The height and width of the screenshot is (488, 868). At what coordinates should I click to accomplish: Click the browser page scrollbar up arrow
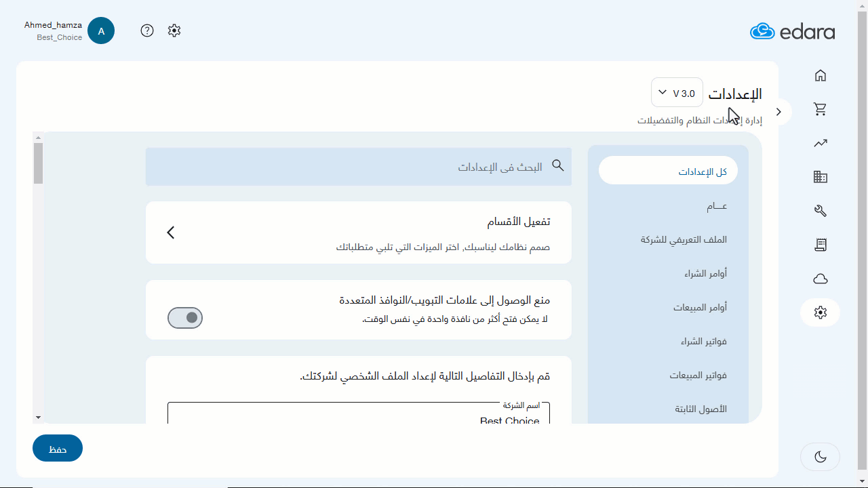coord(862,5)
